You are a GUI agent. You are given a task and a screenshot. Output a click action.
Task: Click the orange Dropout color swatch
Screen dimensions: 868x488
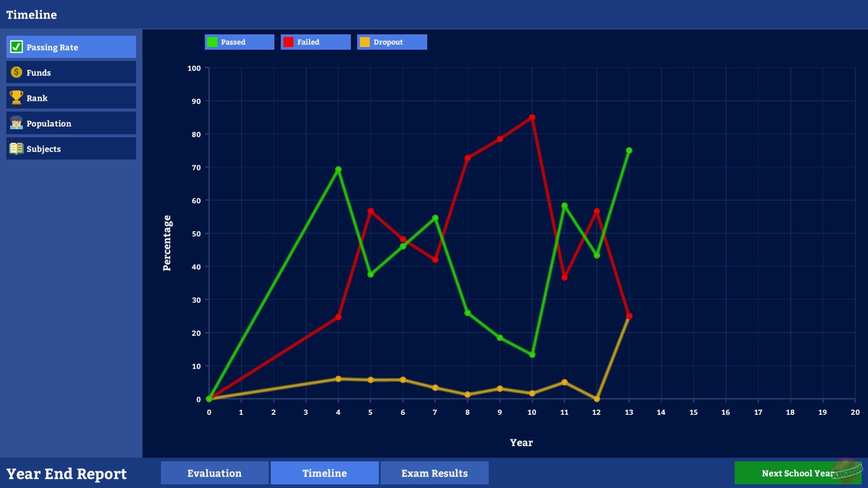coord(365,42)
